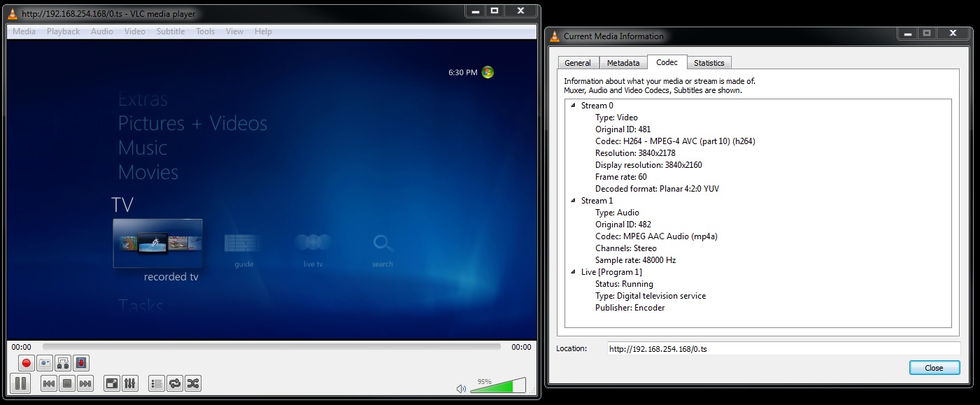Switch to the Statistics tab

[x=709, y=63]
